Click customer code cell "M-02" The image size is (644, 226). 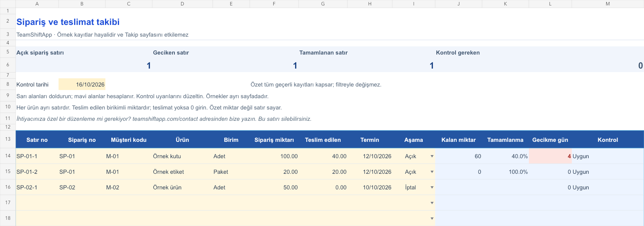click(x=129, y=187)
